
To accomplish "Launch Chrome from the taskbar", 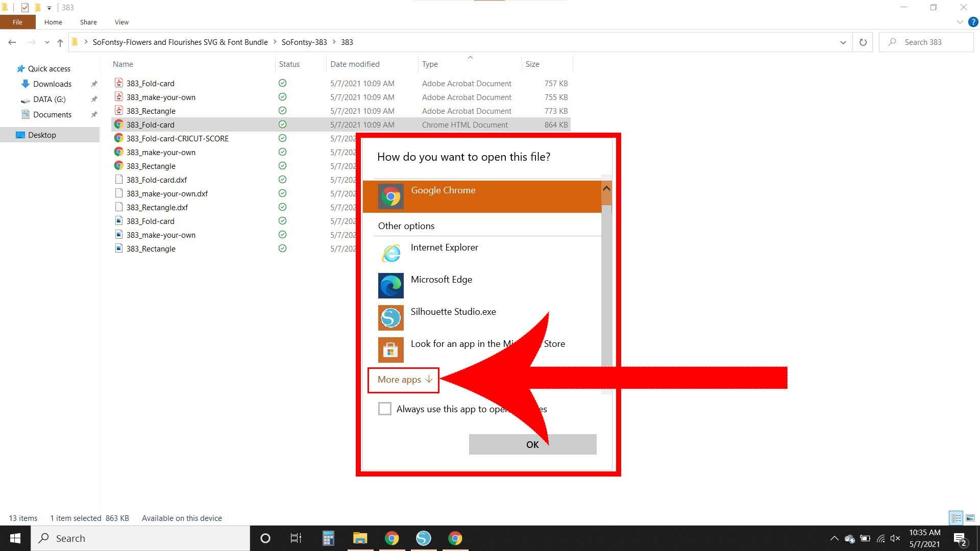I will pyautogui.click(x=391, y=538).
